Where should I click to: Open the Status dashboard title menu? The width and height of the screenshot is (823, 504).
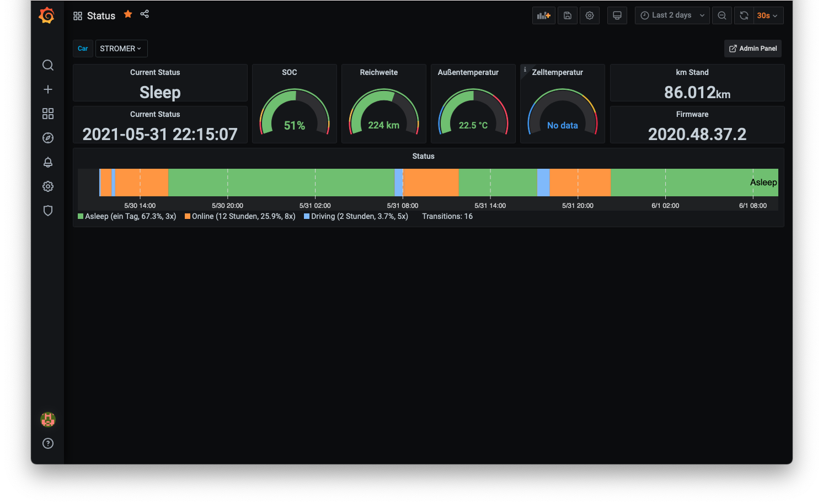101,16
